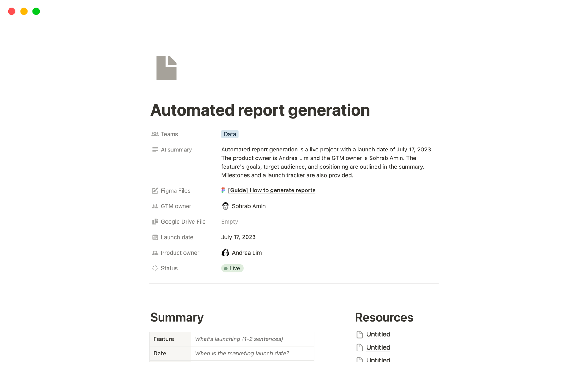Click the AI summary lines icon
588x368 pixels.
pyautogui.click(x=155, y=150)
